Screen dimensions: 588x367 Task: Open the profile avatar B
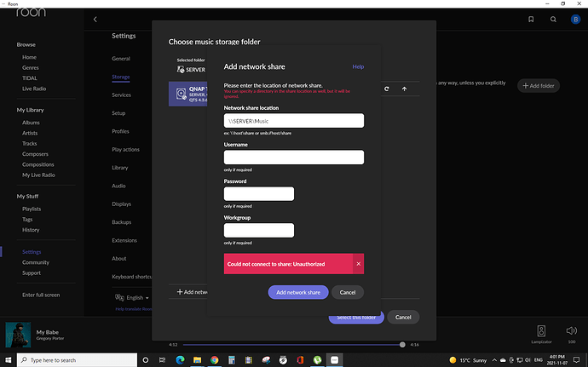[x=575, y=19]
